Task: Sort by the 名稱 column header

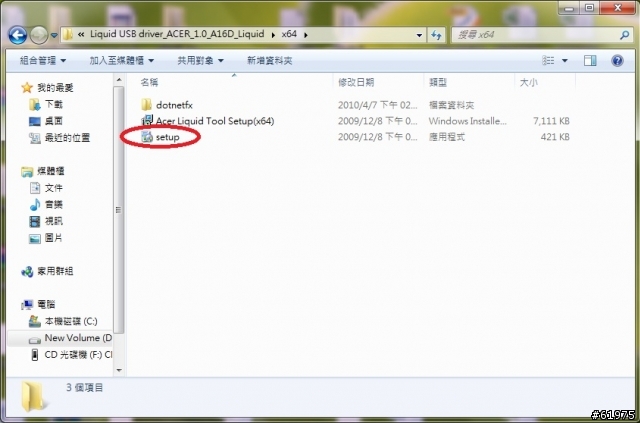Action: 149,82
